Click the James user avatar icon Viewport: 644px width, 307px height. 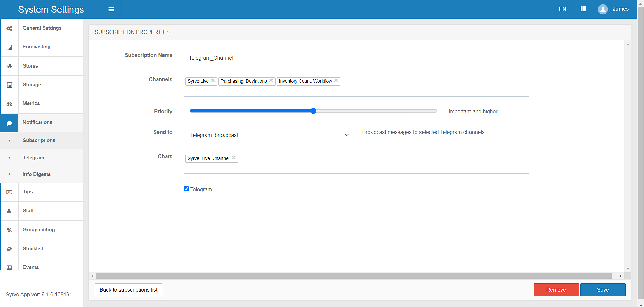(x=603, y=9)
